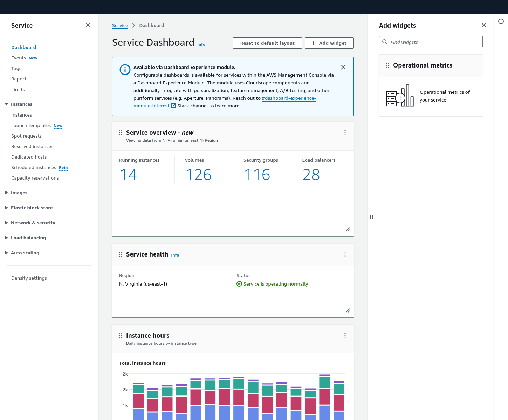Open the Running instances count link 14
This screenshot has height=420, width=508.
(128, 175)
